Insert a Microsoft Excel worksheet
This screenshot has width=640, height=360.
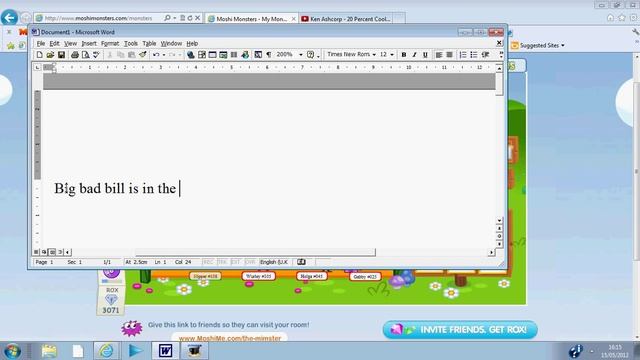tap(223, 55)
